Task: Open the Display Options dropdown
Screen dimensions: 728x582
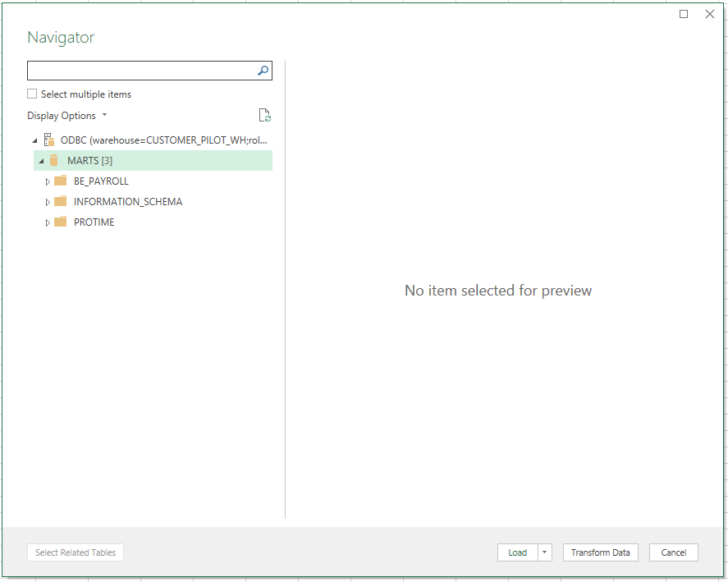Action: click(66, 116)
